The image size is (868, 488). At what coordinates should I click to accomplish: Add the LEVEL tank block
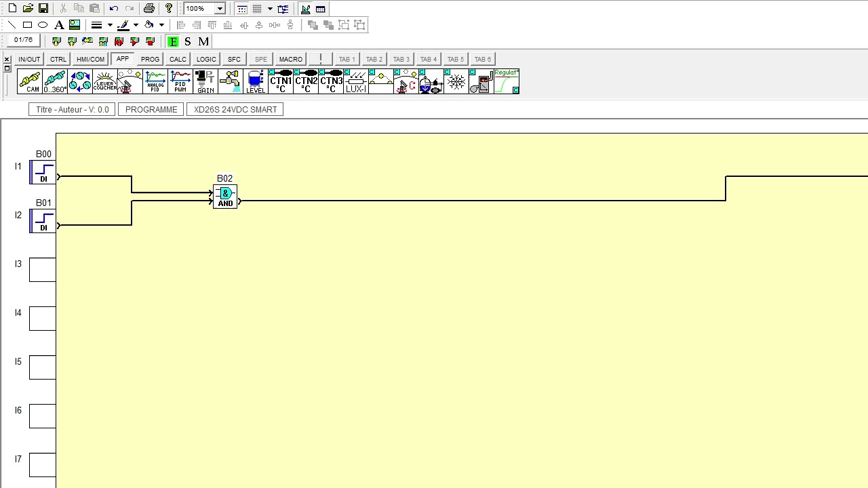tap(256, 81)
